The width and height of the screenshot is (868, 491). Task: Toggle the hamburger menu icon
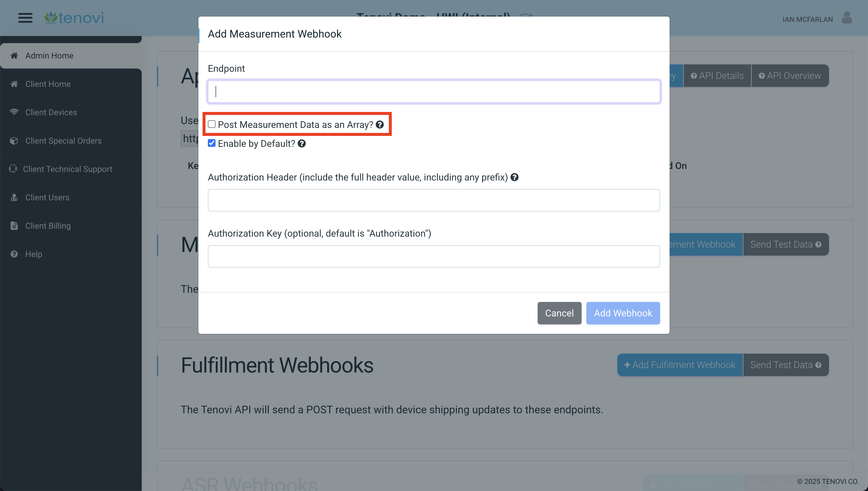coord(25,17)
